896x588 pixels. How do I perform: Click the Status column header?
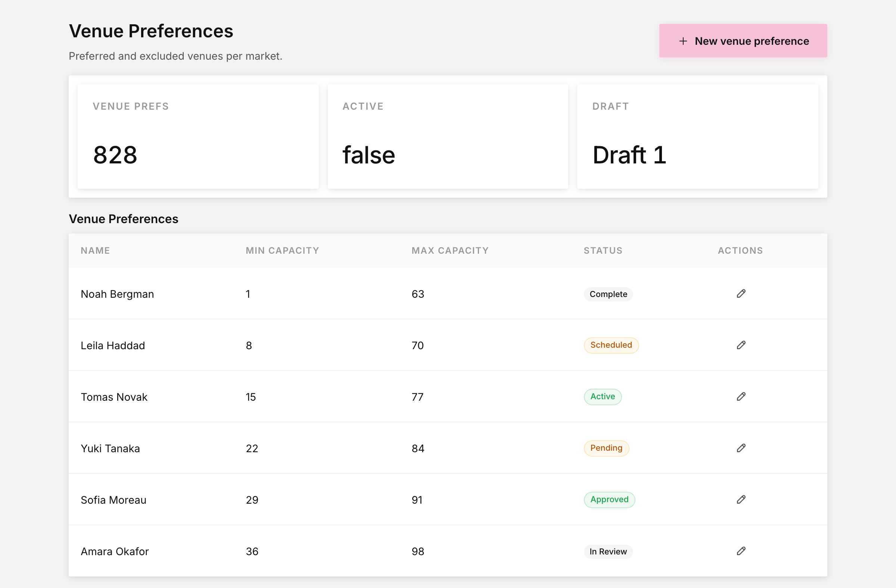[x=603, y=251]
